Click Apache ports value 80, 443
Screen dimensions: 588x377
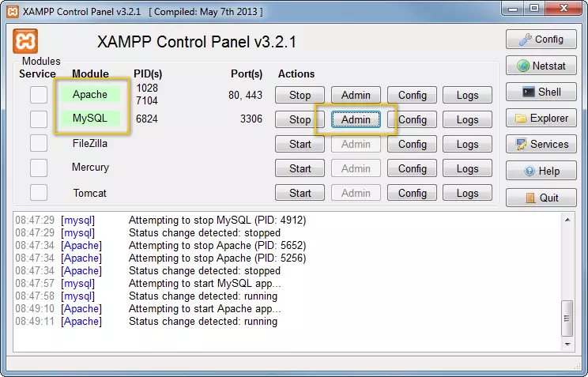tap(245, 96)
